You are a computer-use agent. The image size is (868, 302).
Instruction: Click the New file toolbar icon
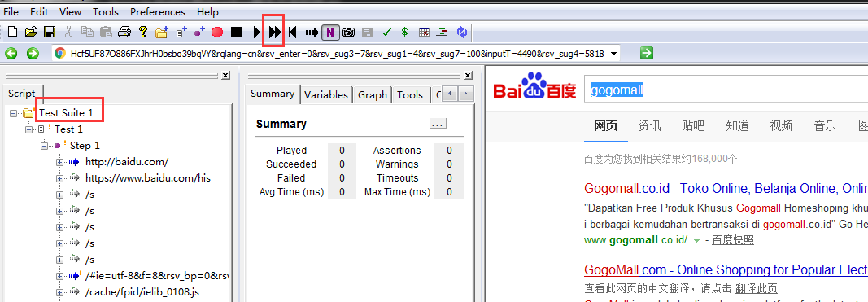pyautogui.click(x=13, y=32)
